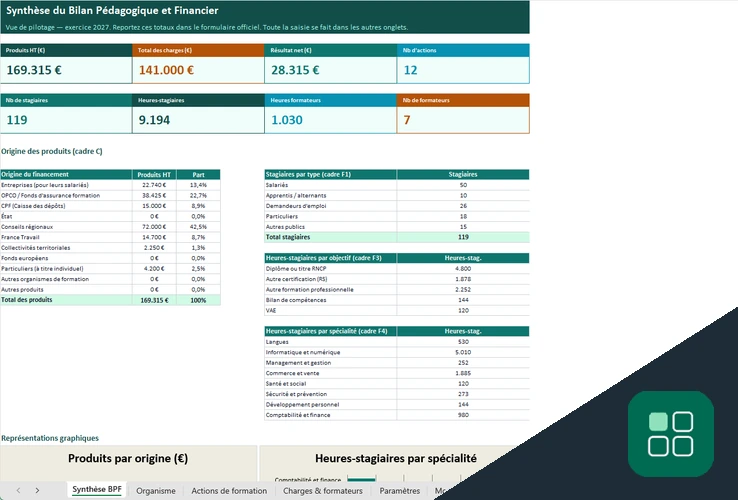Go to the next sheet tab arrow
This screenshot has width=738, height=500.
pyautogui.click(x=37, y=491)
